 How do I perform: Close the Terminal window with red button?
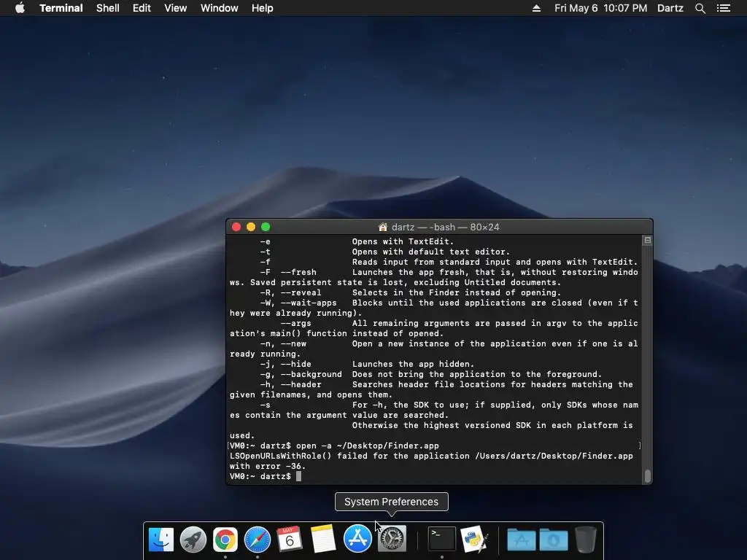coord(236,227)
